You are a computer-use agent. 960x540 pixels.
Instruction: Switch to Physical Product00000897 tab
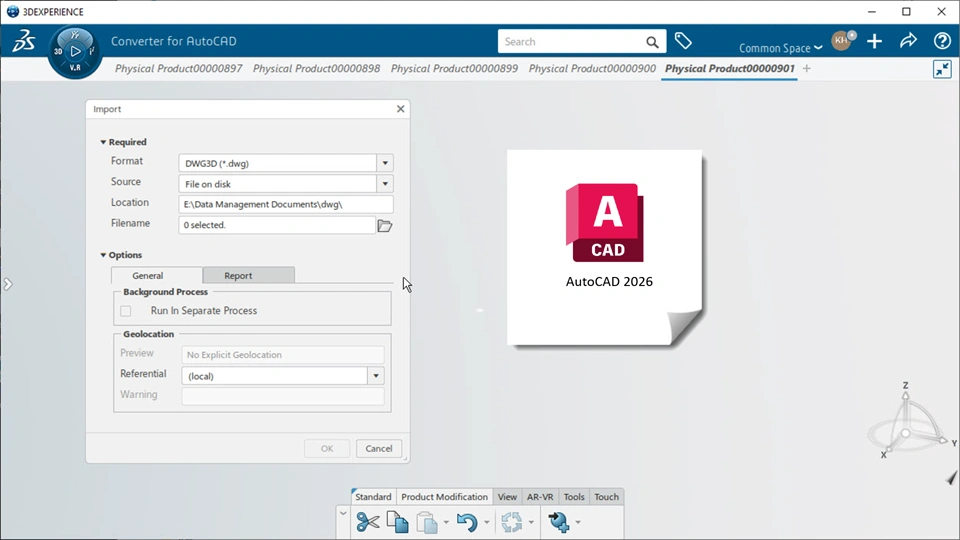click(x=179, y=69)
